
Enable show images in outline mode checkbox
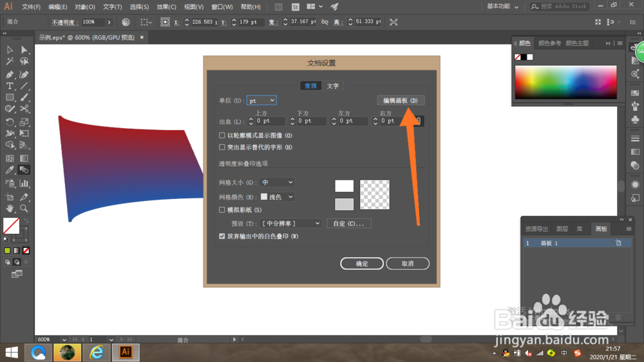click(x=222, y=135)
